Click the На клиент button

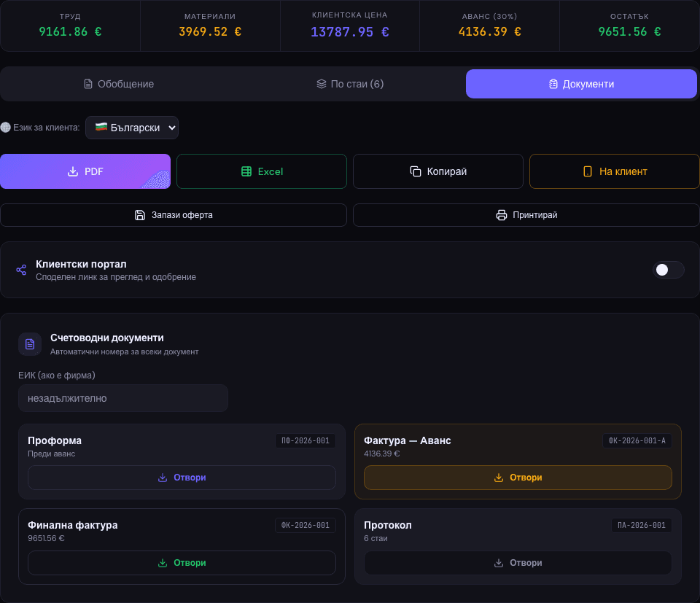coord(614,171)
